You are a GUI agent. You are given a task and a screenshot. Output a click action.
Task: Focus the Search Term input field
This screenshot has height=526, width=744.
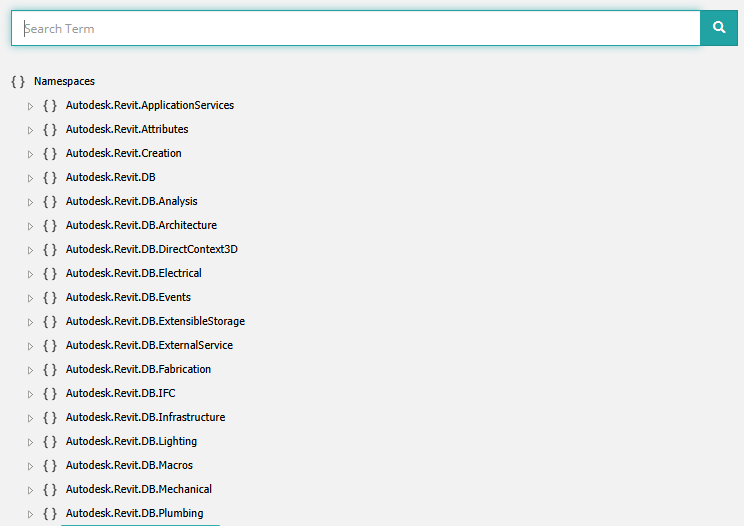(x=356, y=28)
